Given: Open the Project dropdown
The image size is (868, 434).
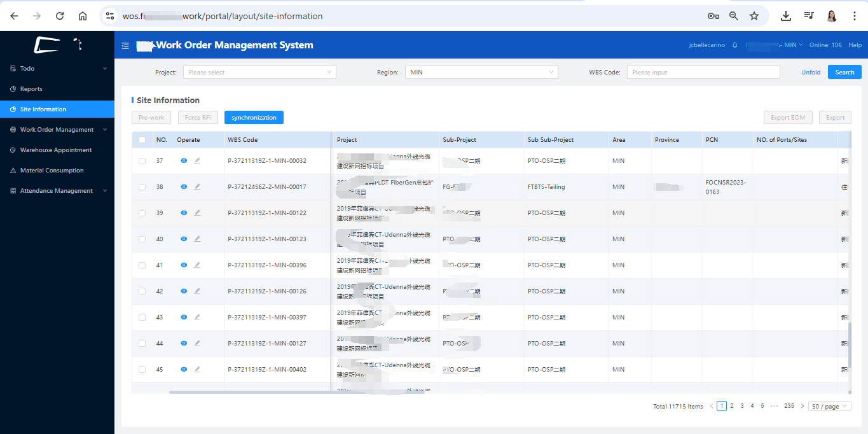Looking at the screenshot, I should [x=259, y=73].
